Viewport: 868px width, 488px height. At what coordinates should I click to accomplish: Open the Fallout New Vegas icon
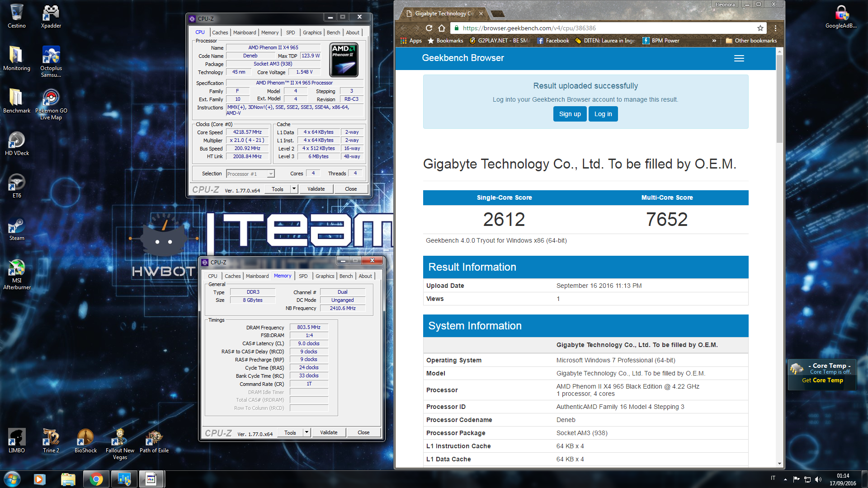coord(120,444)
